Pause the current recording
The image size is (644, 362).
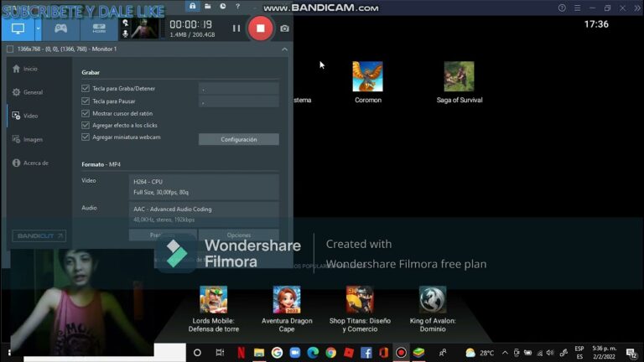[x=236, y=28]
